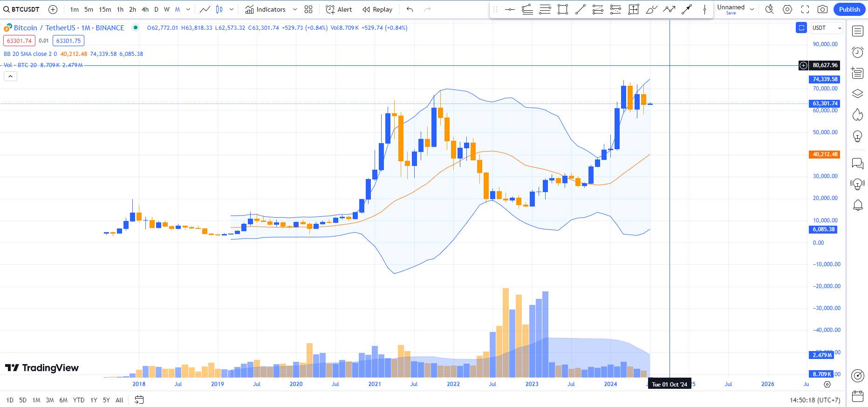Switch to the D daily timeframe
Image resolution: width=868 pixels, height=407 pixels.
pos(156,9)
